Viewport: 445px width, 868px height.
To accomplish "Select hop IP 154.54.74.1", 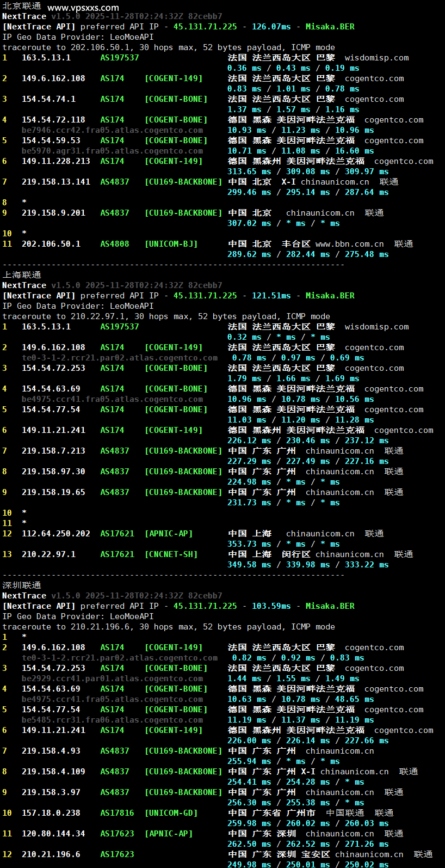I will (x=48, y=99).
